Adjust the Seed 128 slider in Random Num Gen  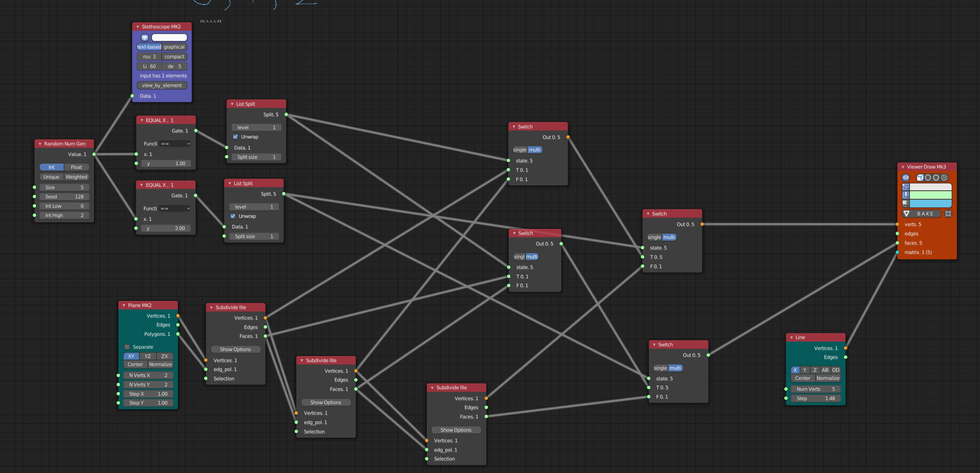point(64,197)
